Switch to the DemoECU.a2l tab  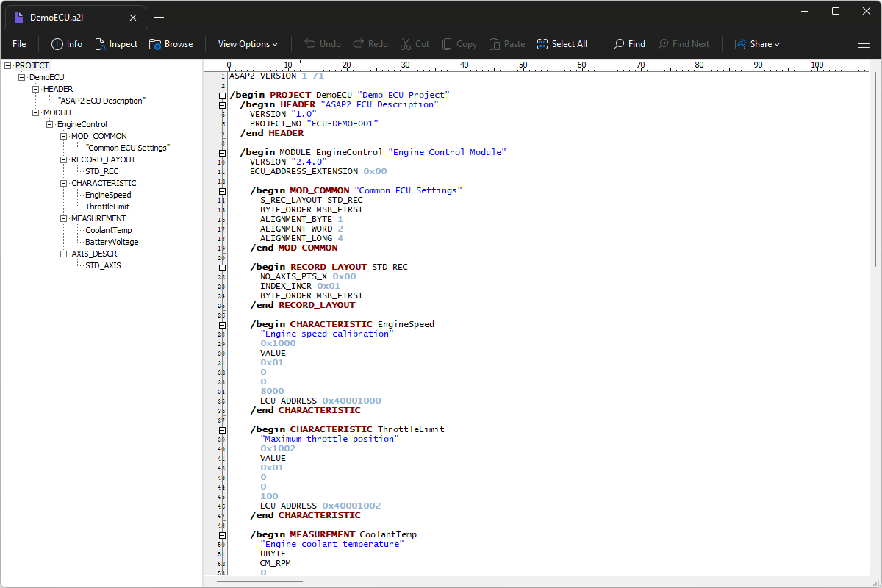tap(73, 17)
